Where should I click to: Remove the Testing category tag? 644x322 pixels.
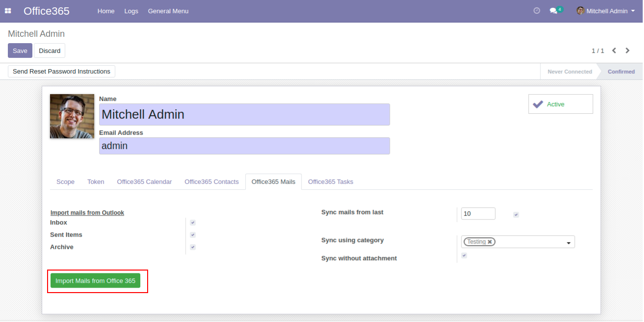489,242
